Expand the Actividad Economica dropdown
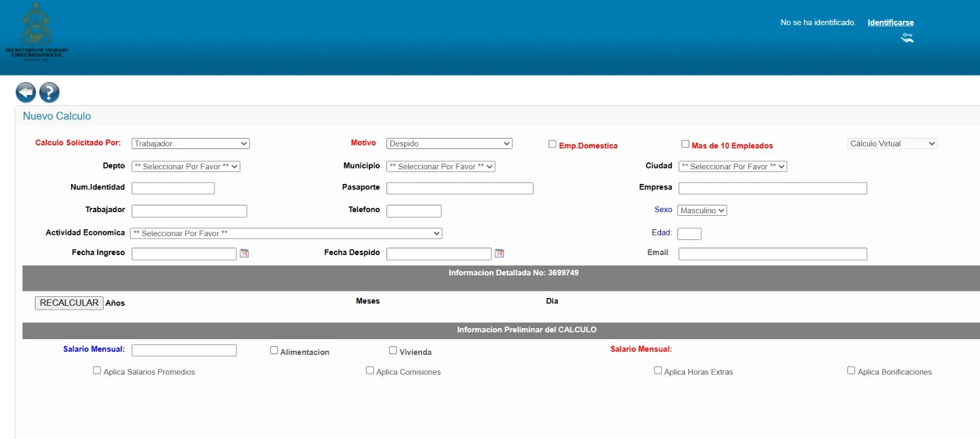The image size is (980, 439). [x=286, y=234]
